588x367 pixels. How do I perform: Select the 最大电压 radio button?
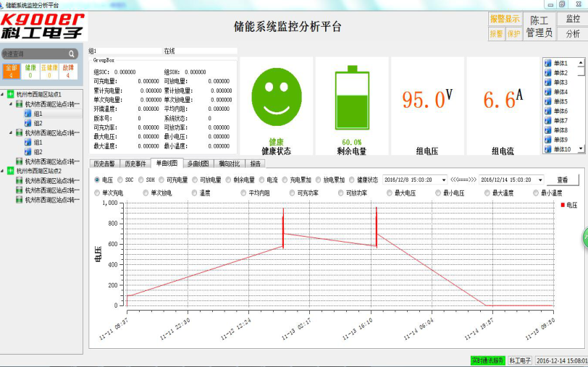[390, 193]
